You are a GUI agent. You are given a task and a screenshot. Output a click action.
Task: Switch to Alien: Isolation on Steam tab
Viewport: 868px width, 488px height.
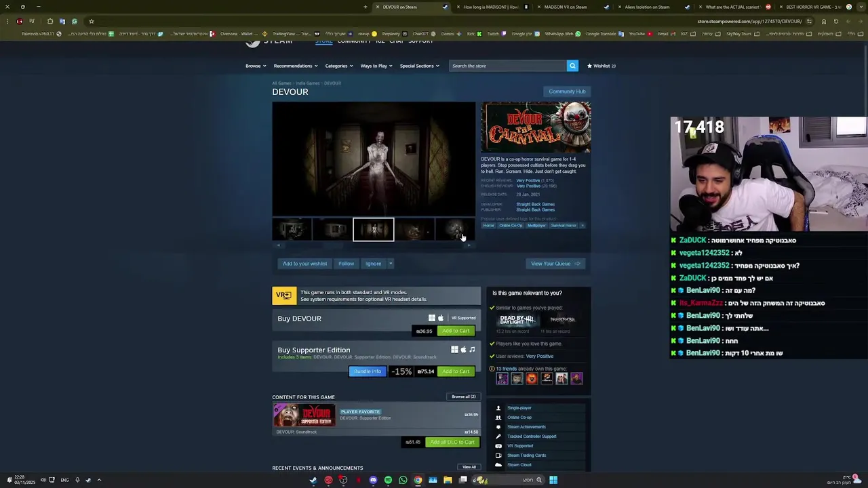point(654,7)
